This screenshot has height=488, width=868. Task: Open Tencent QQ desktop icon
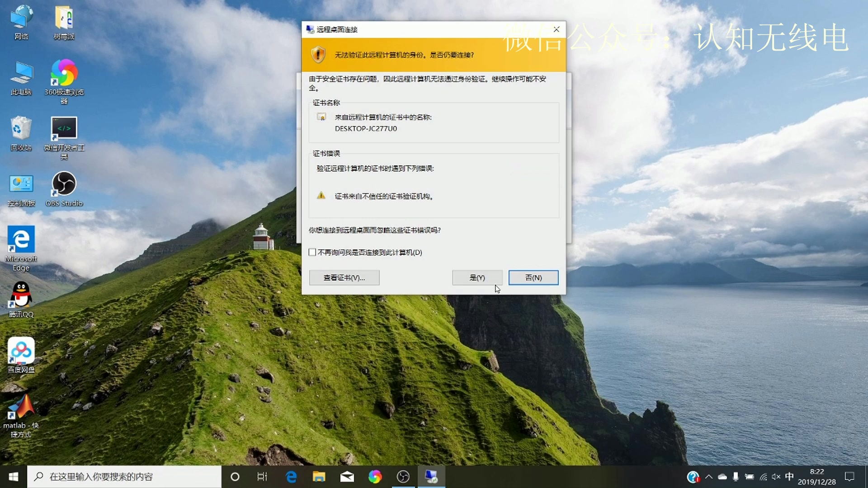[21, 295]
